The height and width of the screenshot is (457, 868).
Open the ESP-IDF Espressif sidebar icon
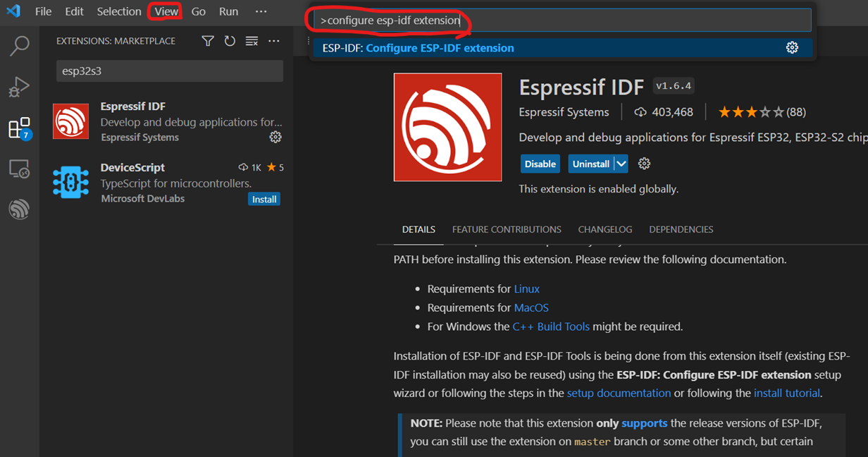tap(19, 209)
